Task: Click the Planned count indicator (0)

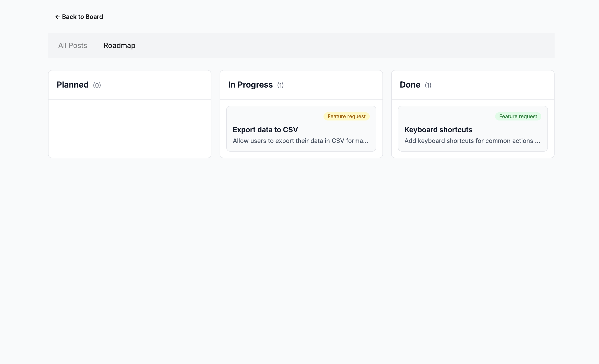Action: tap(97, 85)
